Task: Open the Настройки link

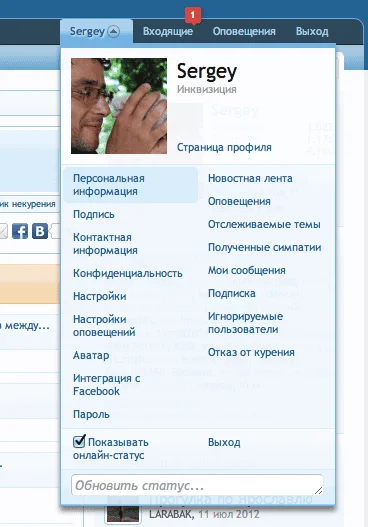Action: 100,296
